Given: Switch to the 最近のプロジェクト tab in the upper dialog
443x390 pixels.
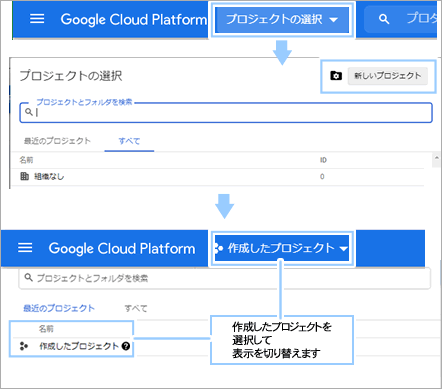Looking at the screenshot, I should [x=57, y=141].
